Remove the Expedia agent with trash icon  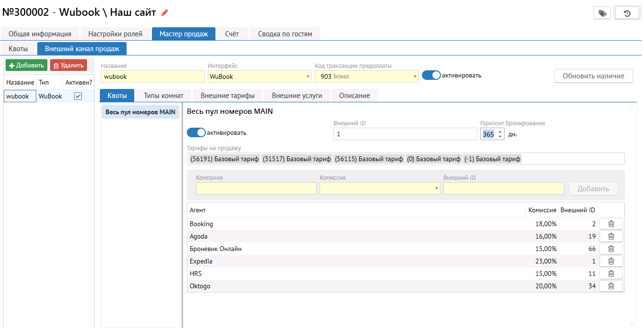[611, 261]
